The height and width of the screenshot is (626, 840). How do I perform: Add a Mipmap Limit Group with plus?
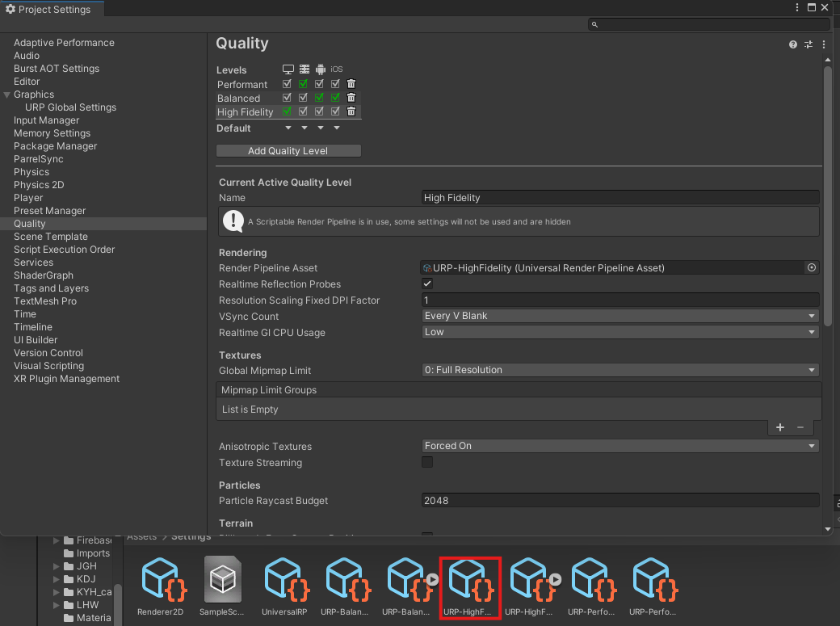pos(780,427)
